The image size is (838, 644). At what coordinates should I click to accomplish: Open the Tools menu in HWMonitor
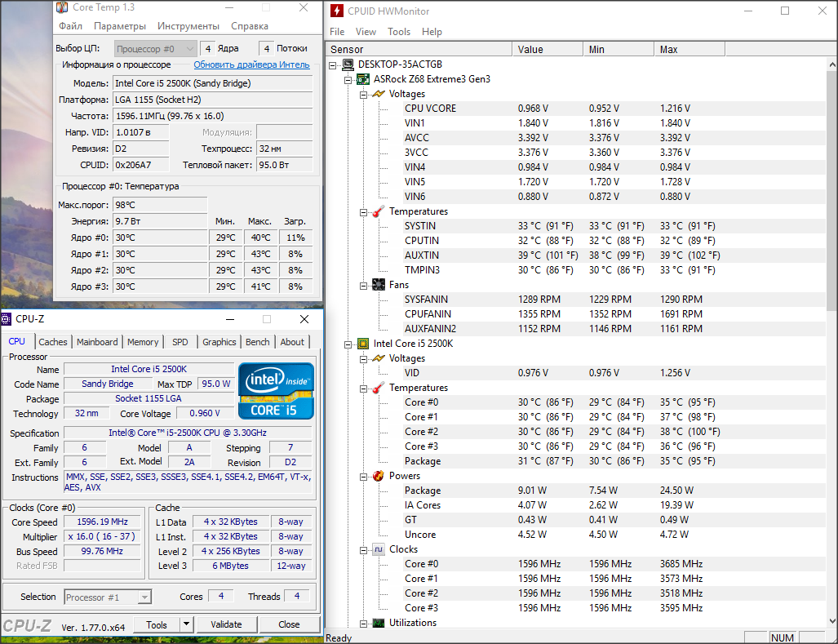(x=399, y=32)
